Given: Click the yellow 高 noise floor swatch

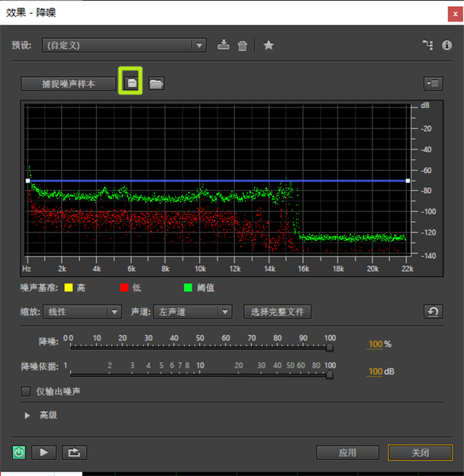Looking at the screenshot, I should (x=69, y=288).
